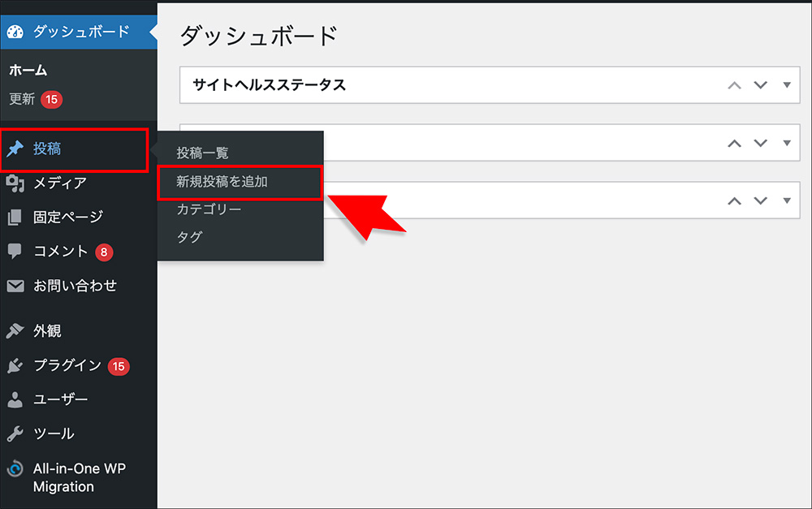The height and width of the screenshot is (509, 812).
Task: Click the Tools wrench icon
Action: pos(15,434)
